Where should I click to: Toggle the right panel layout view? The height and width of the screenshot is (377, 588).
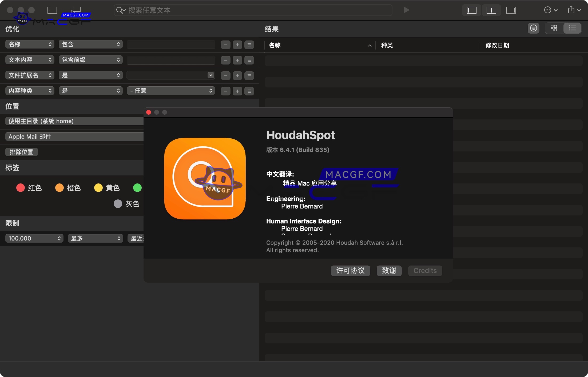point(511,10)
